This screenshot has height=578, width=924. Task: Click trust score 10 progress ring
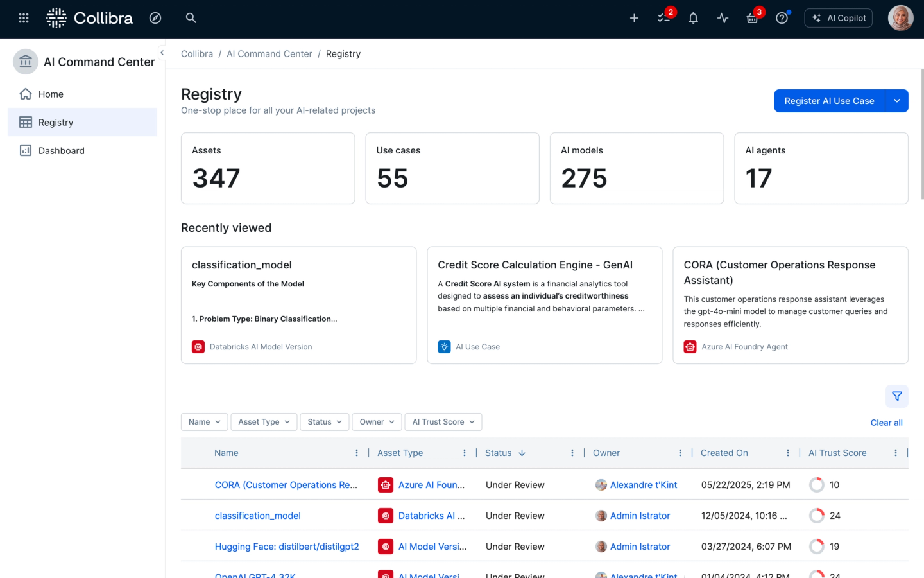[x=817, y=485]
